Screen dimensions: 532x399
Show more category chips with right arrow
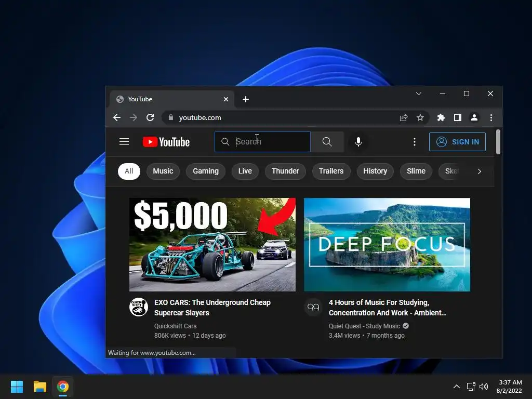(479, 171)
